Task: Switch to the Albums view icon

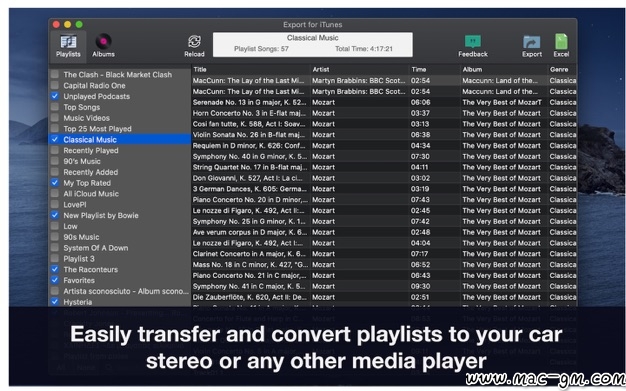Action: [x=103, y=42]
